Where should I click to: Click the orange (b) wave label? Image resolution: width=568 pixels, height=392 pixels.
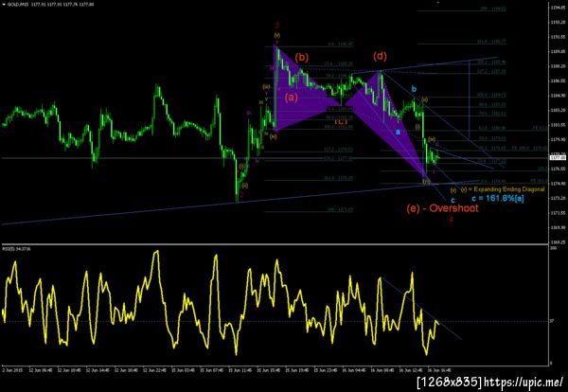[301, 57]
